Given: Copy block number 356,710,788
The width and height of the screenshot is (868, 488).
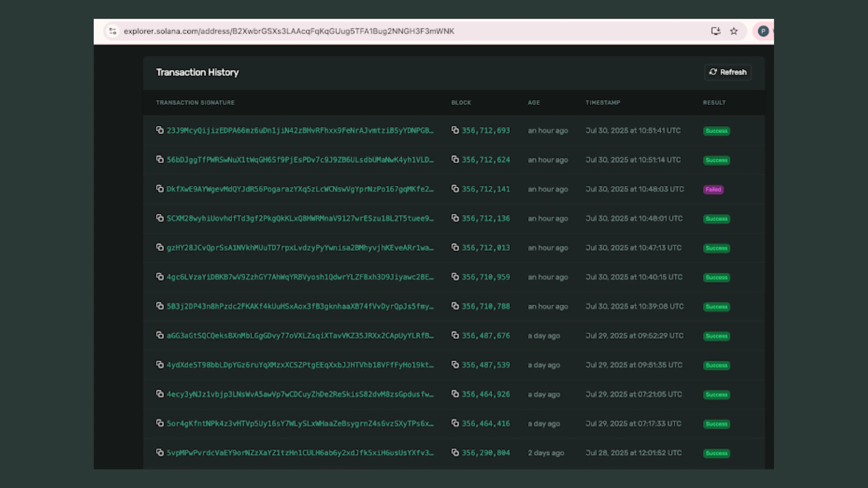Looking at the screenshot, I should tap(455, 306).
